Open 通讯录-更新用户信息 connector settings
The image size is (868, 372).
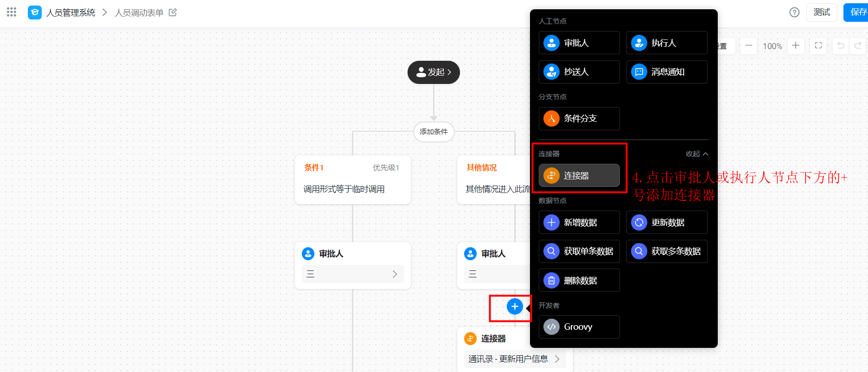pos(515,359)
